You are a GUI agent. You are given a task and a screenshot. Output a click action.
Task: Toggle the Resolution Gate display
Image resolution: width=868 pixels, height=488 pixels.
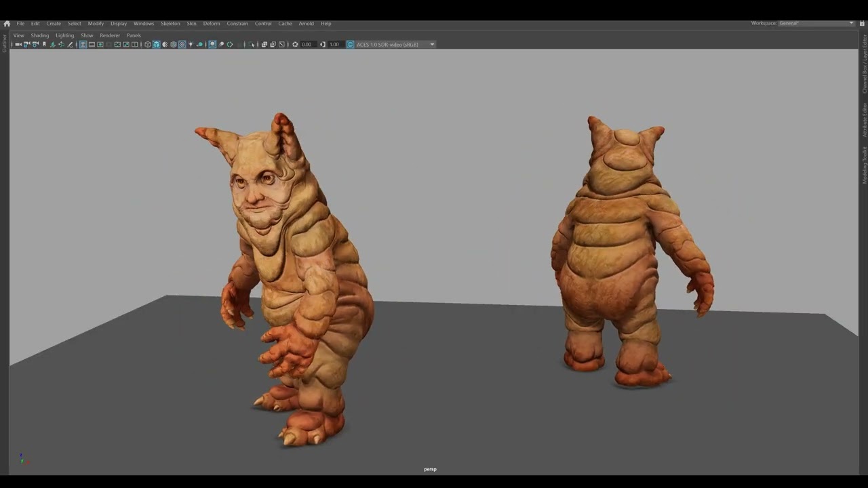coord(100,45)
